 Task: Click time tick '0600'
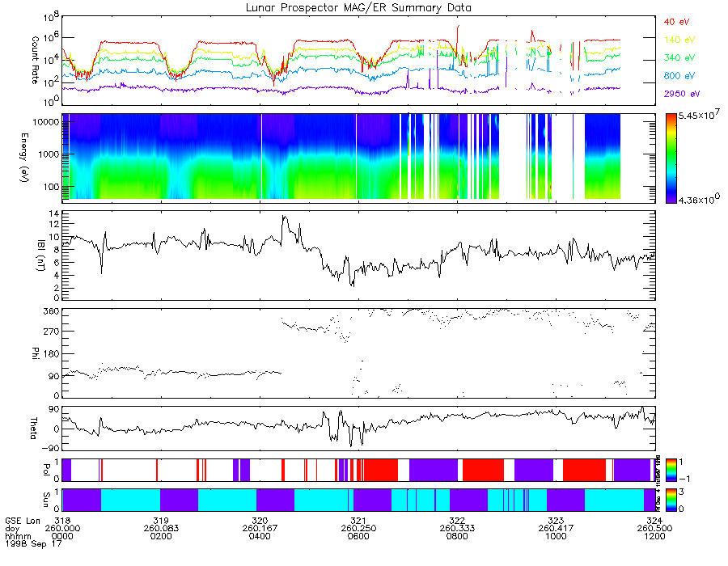(x=358, y=536)
